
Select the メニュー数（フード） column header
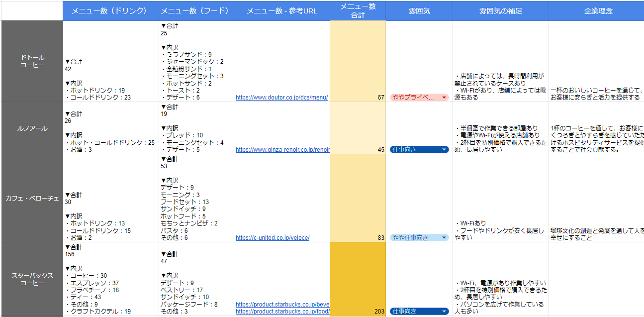coord(196,11)
